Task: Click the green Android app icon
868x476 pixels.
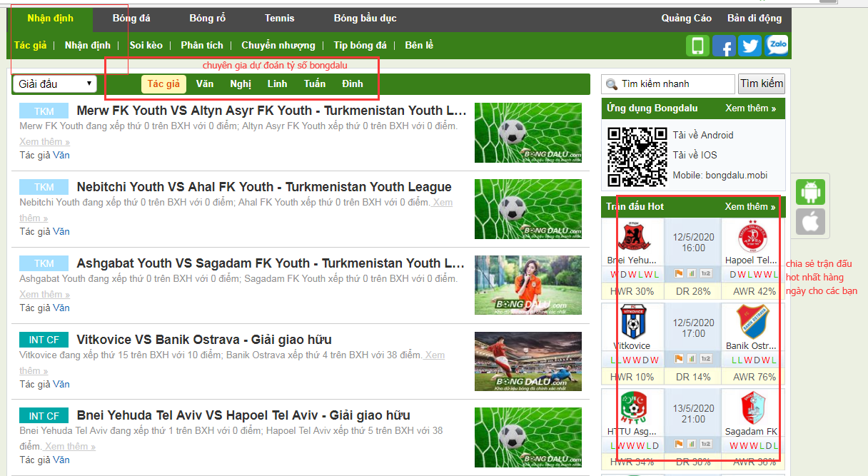Action: click(x=810, y=192)
